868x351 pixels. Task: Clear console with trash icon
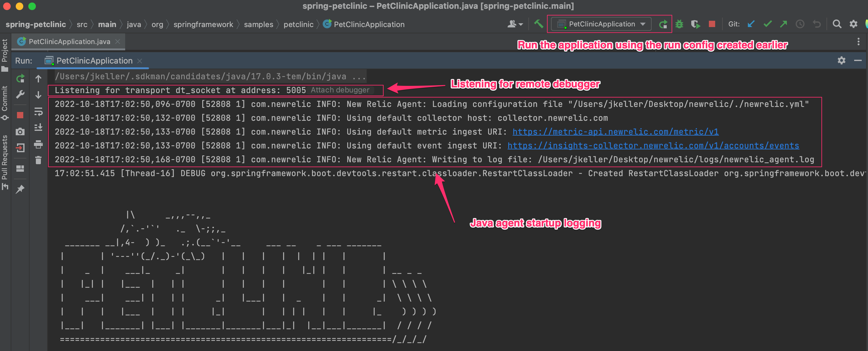point(38,160)
